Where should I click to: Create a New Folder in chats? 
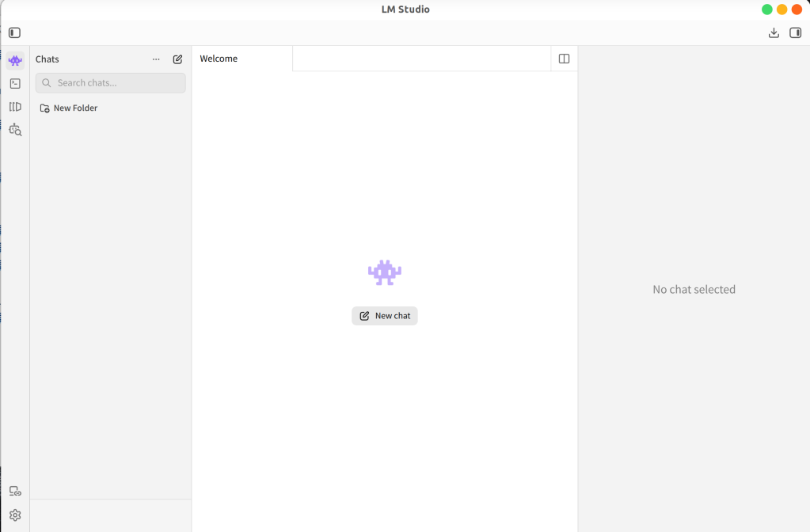point(69,108)
